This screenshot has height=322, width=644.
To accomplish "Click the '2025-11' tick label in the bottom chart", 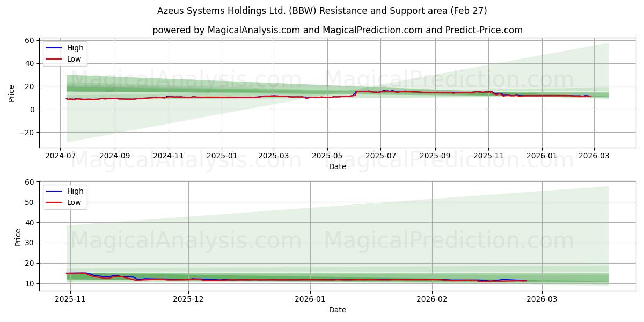I will pyautogui.click(x=70, y=299).
